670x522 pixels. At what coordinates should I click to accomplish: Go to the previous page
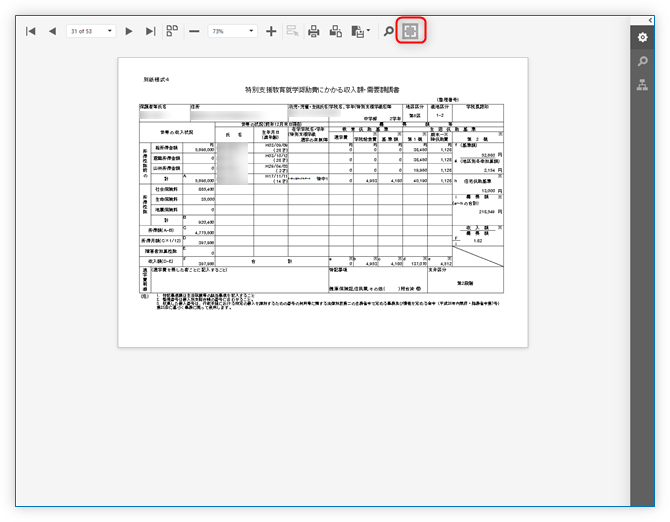point(53,31)
